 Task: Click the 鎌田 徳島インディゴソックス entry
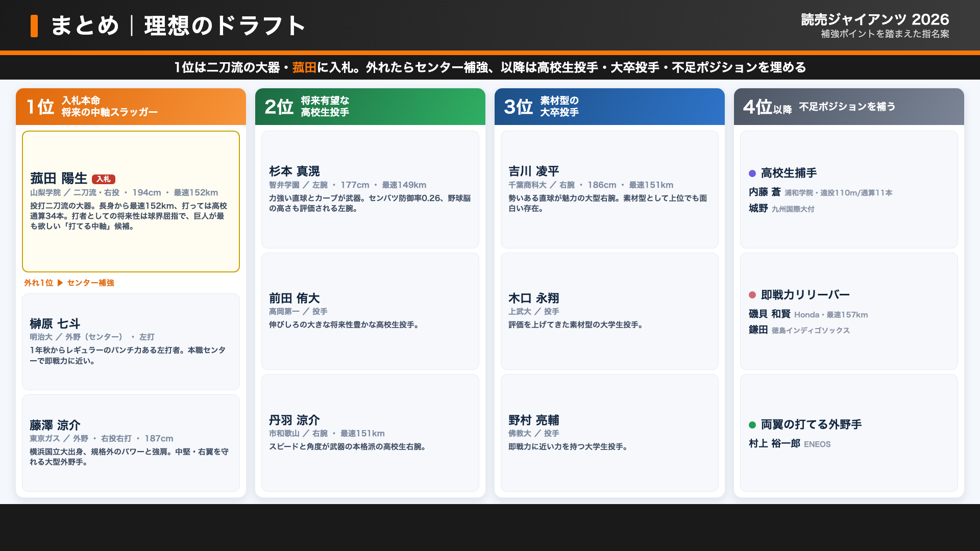pos(799,330)
